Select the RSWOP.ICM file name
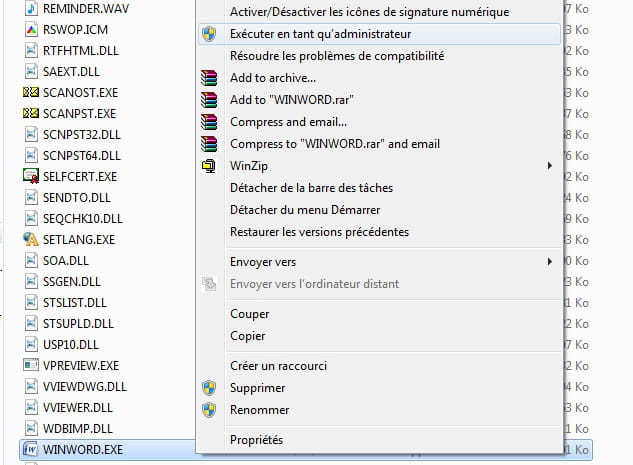The width and height of the screenshot is (633, 465). click(x=75, y=29)
